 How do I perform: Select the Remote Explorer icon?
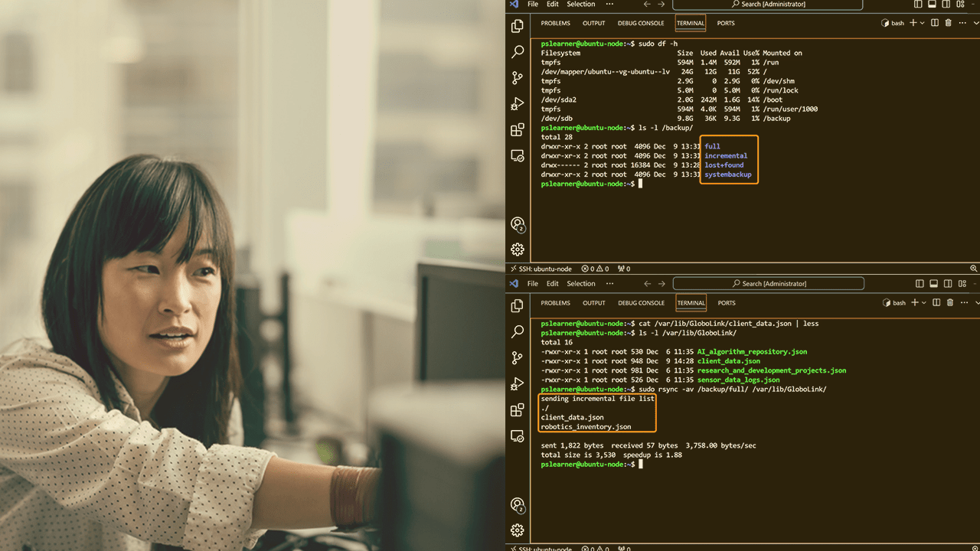517,156
